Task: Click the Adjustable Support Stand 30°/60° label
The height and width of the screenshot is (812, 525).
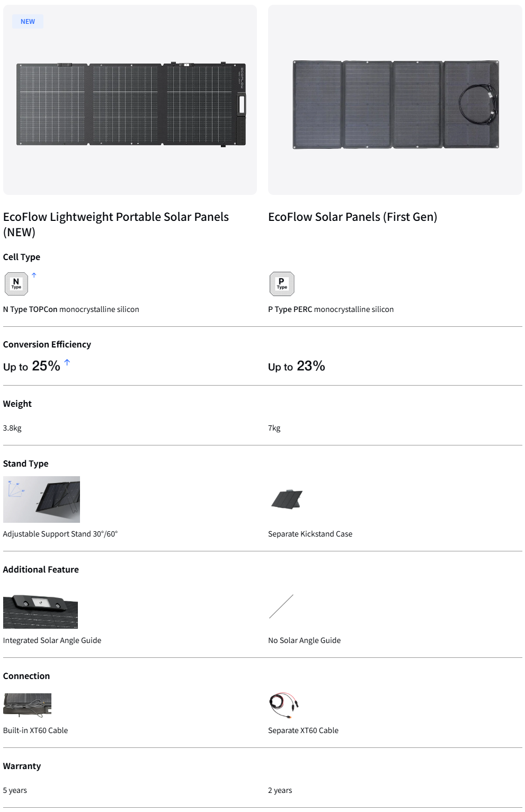Action: click(60, 534)
